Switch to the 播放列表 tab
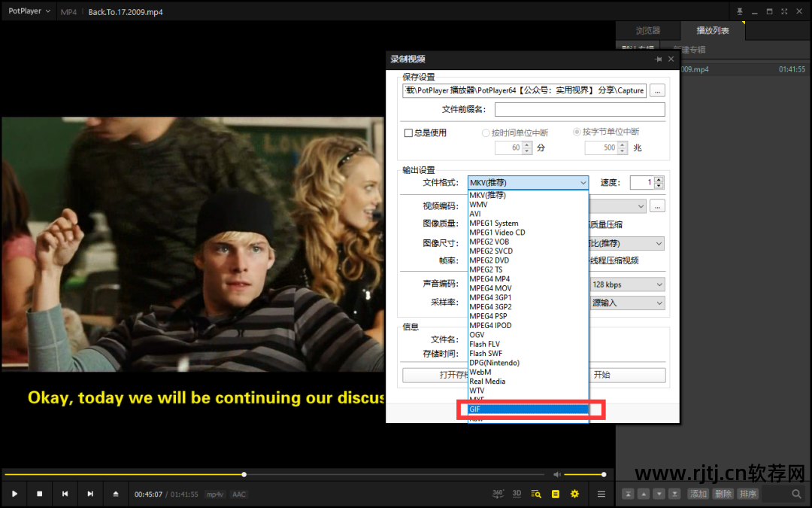This screenshot has height=508, width=812. (713, 31)
